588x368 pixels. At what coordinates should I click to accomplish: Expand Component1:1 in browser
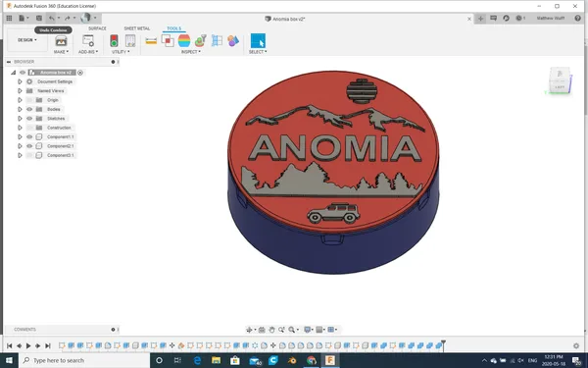(x=20, y=137)
